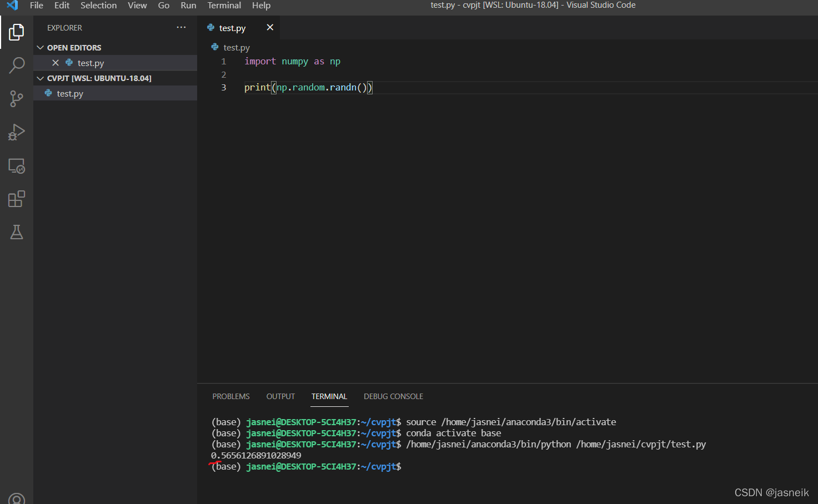
Task: Close test.py in Open Editors list
Action: pyautogui.click(x=56, y=63)
